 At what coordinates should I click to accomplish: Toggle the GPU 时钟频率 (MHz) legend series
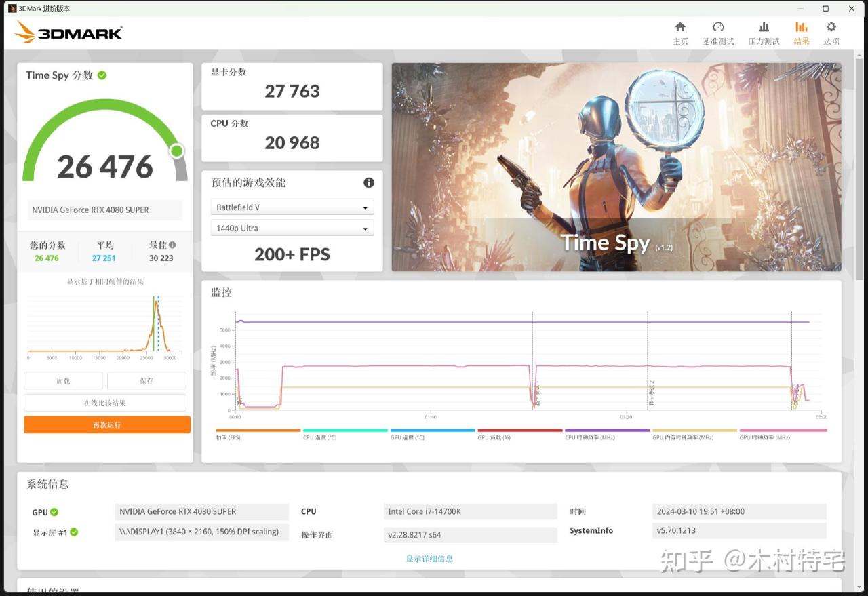click(783, 434)
